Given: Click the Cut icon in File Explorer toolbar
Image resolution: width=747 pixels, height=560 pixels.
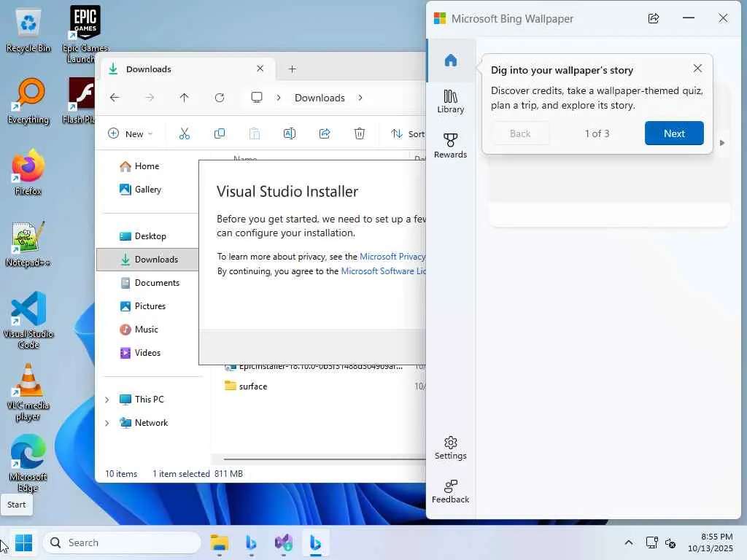Looking at the screenshot, I should pos(185,134).
